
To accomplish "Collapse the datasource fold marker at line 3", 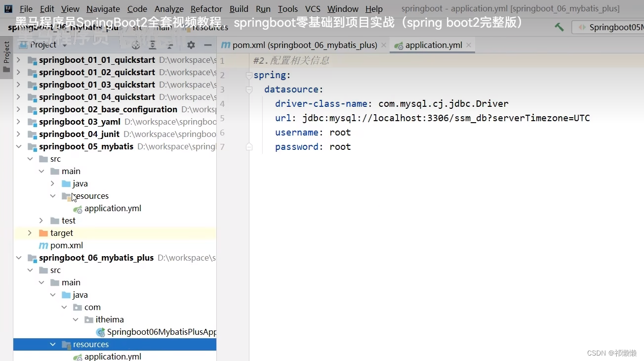I will (x=249, y=89).
